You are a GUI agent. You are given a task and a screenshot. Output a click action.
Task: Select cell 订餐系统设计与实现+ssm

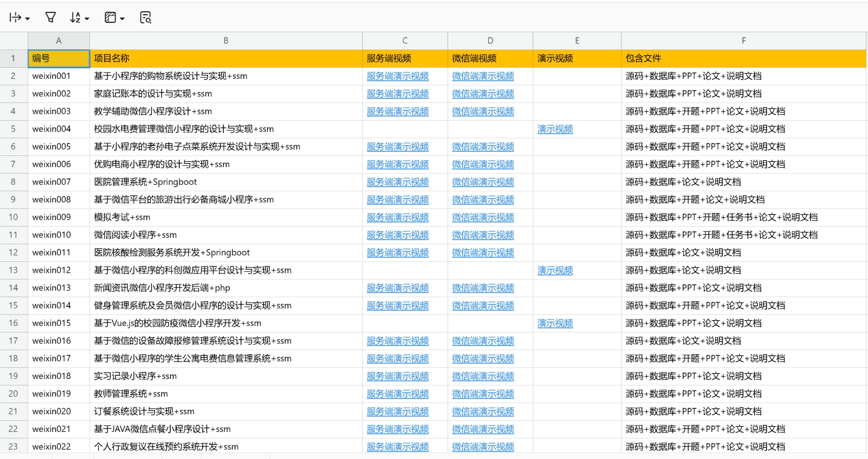(226, 411)
